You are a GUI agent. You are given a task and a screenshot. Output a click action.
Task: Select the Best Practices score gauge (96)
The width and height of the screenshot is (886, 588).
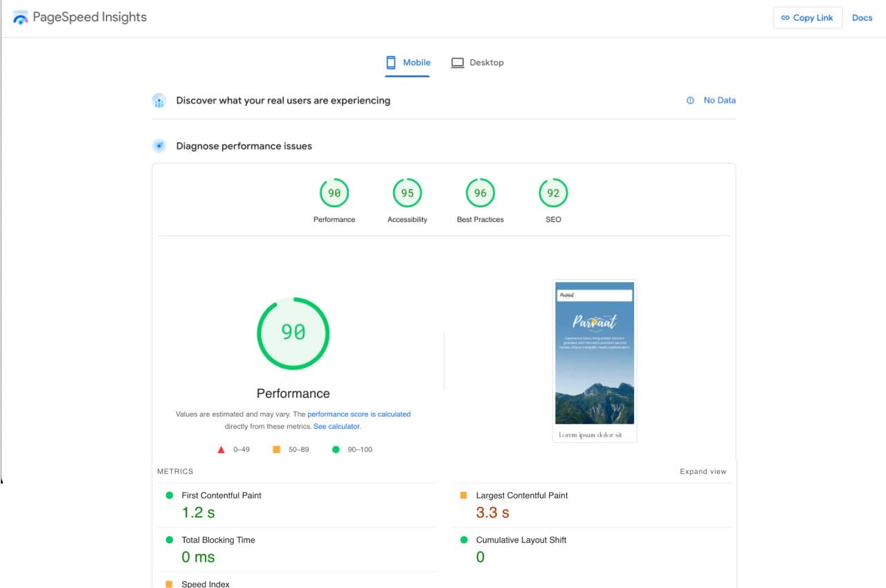pos(480,194)
